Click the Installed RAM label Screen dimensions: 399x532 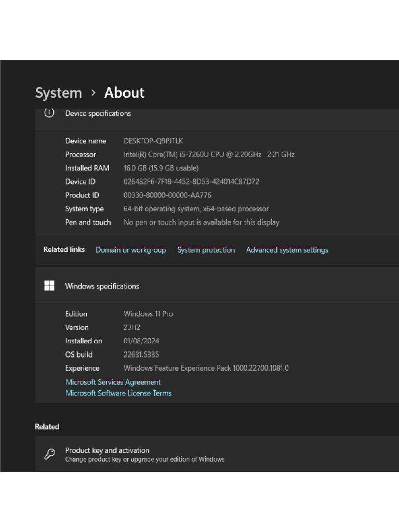87,168
